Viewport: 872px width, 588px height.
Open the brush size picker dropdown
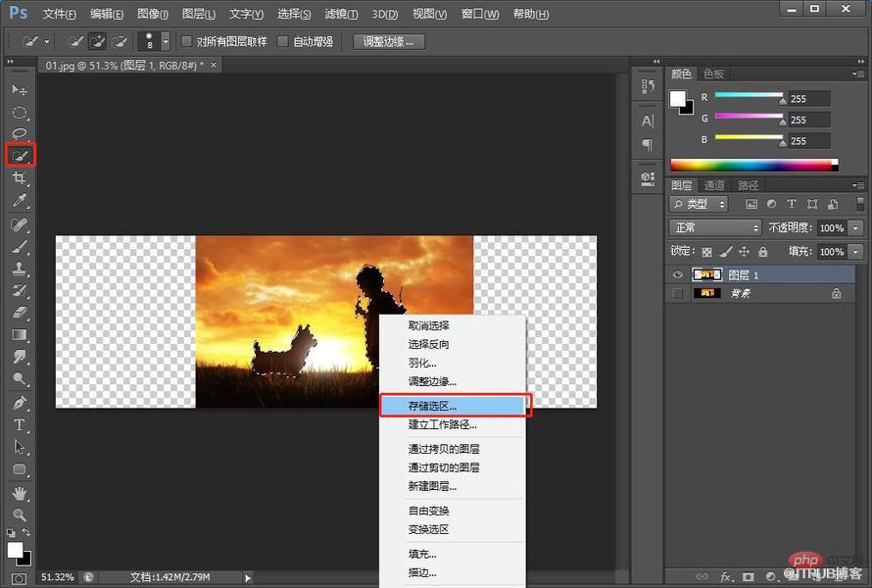pos(166,41)
